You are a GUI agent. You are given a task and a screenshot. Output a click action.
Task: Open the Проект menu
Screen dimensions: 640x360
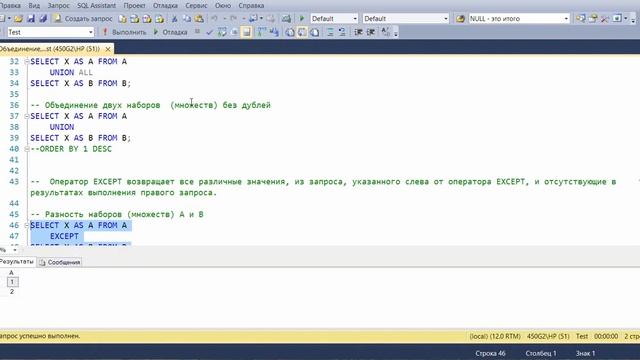(134, 6)
